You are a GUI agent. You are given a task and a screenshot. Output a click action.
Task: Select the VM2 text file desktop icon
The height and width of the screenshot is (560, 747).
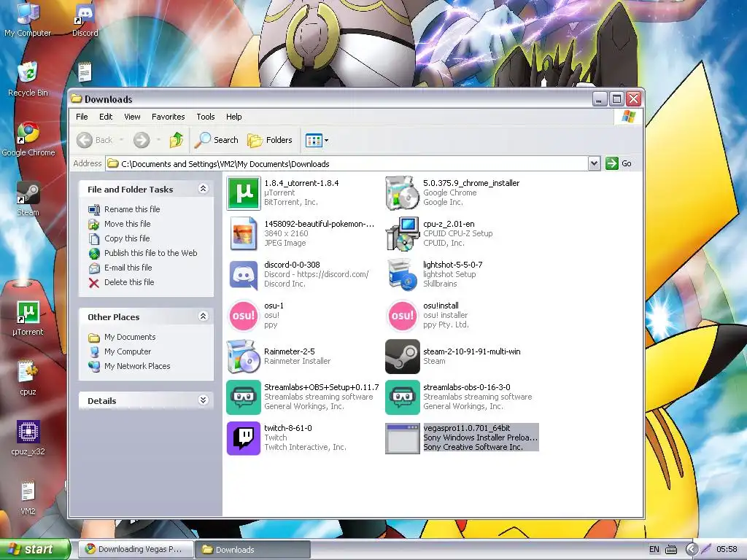pos(28,498)
